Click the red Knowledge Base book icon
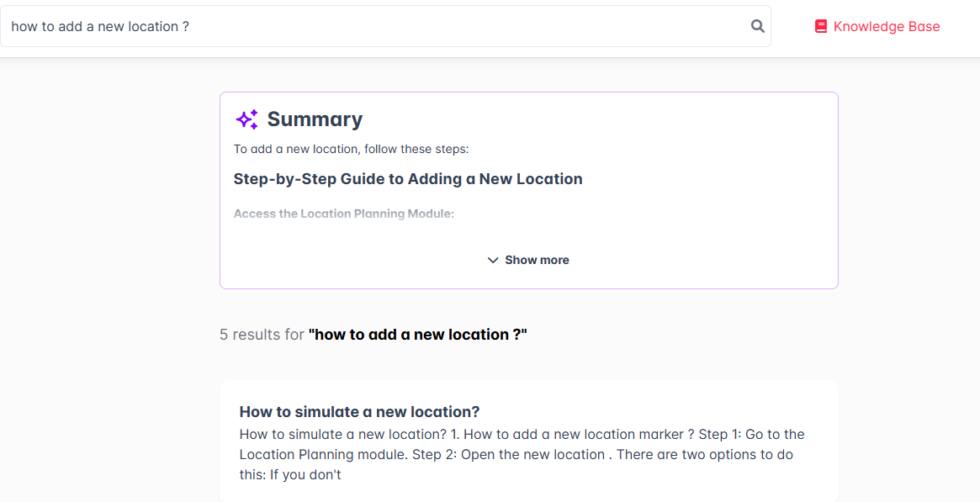Screen dimensions: 980x502 pos(821,26)
